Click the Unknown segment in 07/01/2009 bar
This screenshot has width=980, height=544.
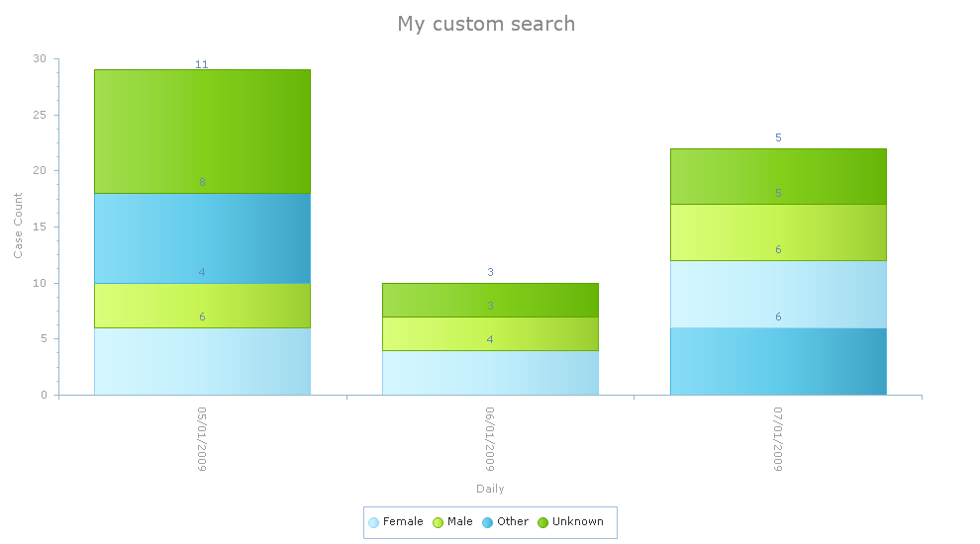[x=778, y=176]
